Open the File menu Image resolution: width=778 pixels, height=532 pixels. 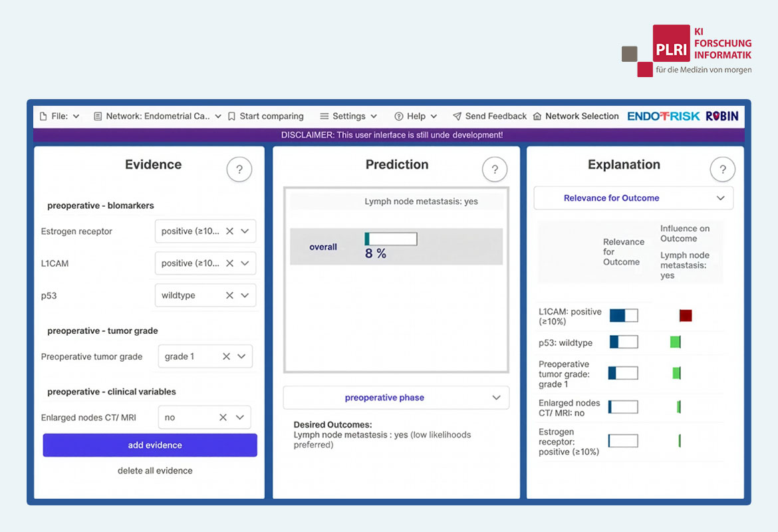tap(59, 116)
